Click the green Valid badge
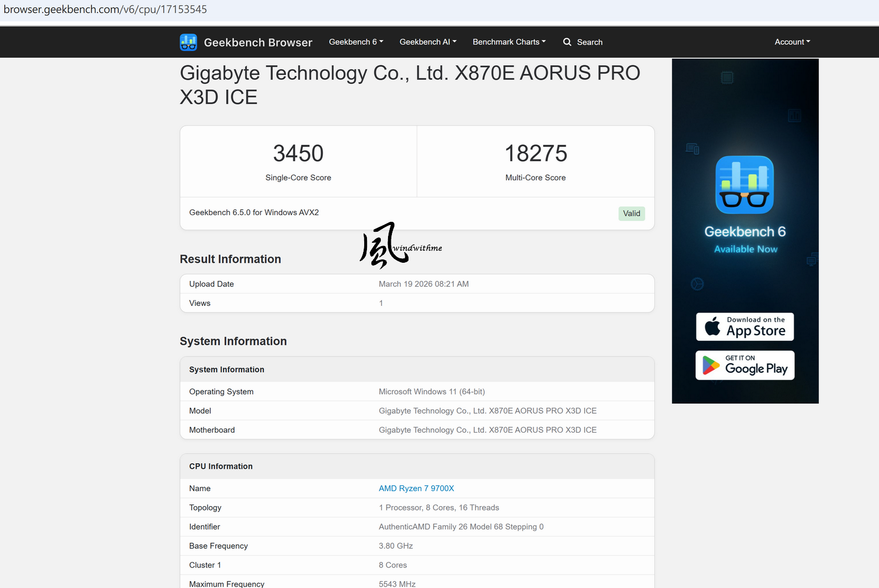This screenshot has width=879, height=588. (x=631, y=214)
